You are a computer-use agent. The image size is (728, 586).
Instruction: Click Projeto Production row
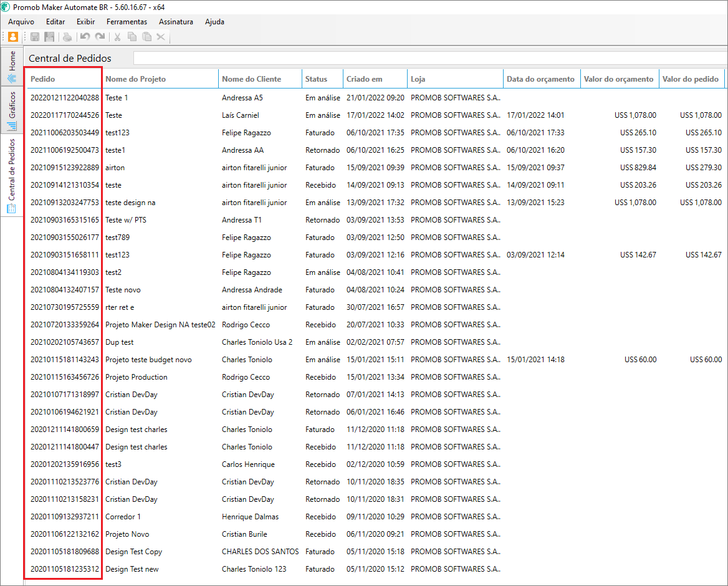coord(136,377)
